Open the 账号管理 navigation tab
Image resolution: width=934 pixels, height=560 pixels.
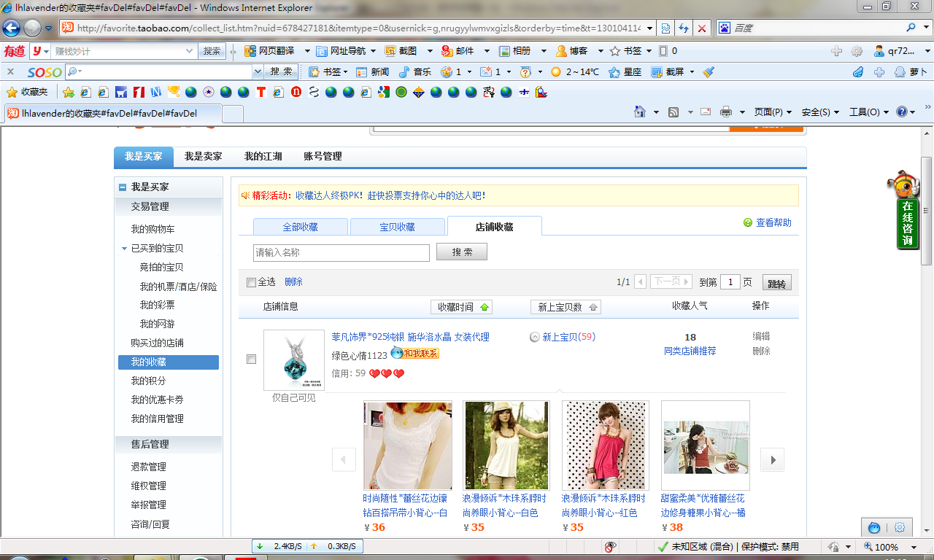tap(323, 157)
